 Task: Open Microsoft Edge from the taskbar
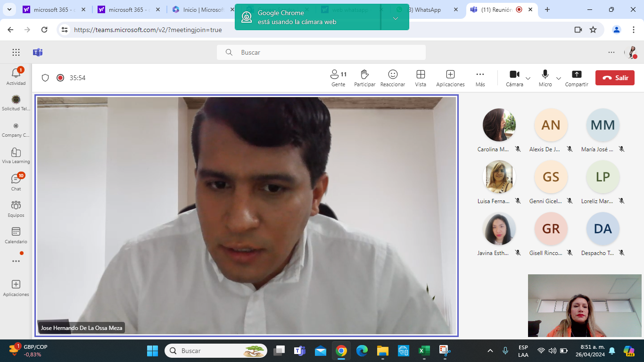pos(362,351)
